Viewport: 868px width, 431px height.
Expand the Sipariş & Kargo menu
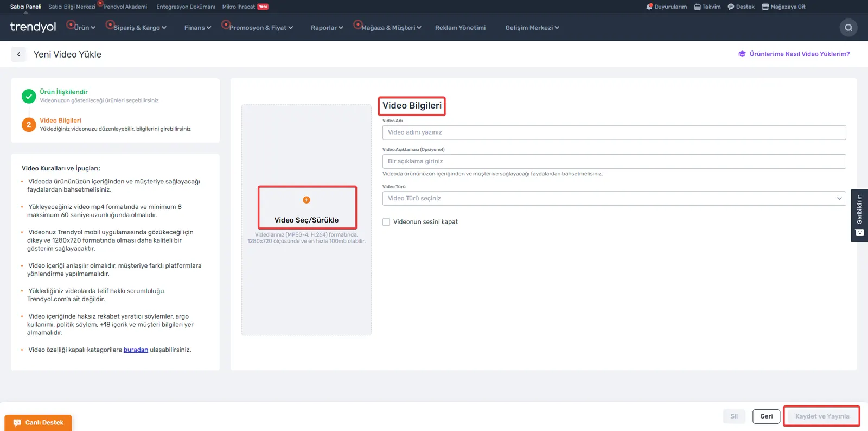140,28
